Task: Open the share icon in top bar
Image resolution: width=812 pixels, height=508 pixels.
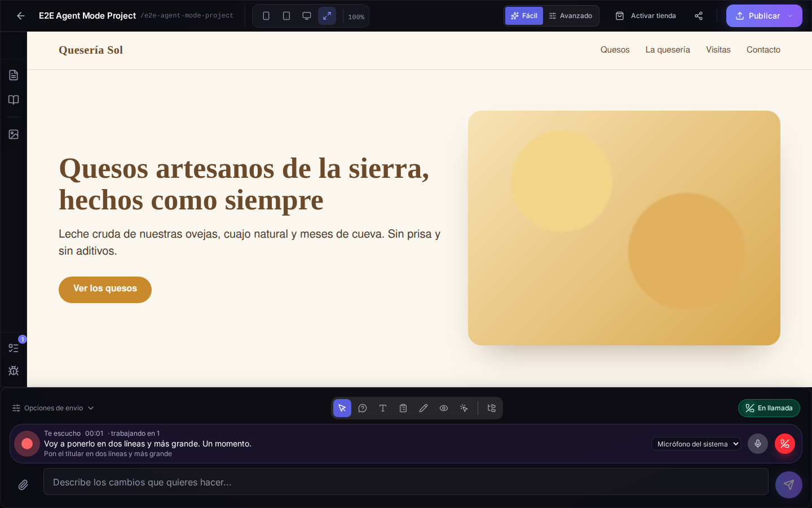Action: pyautogui.click(x=699, y=16)
